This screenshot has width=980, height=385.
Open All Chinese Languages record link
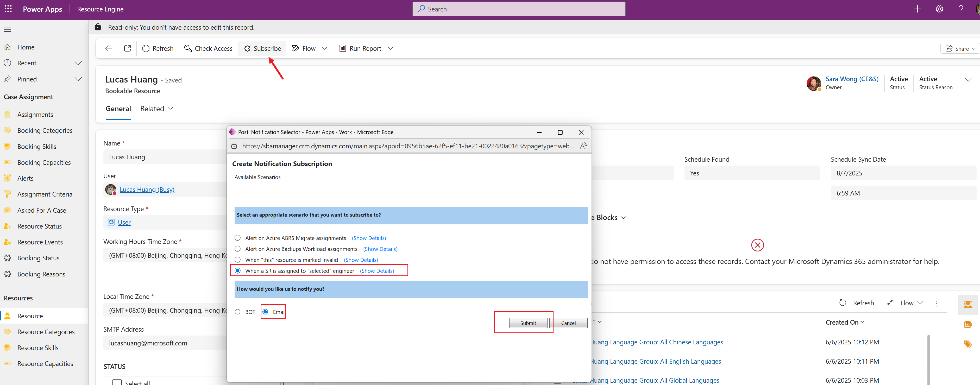pos(657,342)
